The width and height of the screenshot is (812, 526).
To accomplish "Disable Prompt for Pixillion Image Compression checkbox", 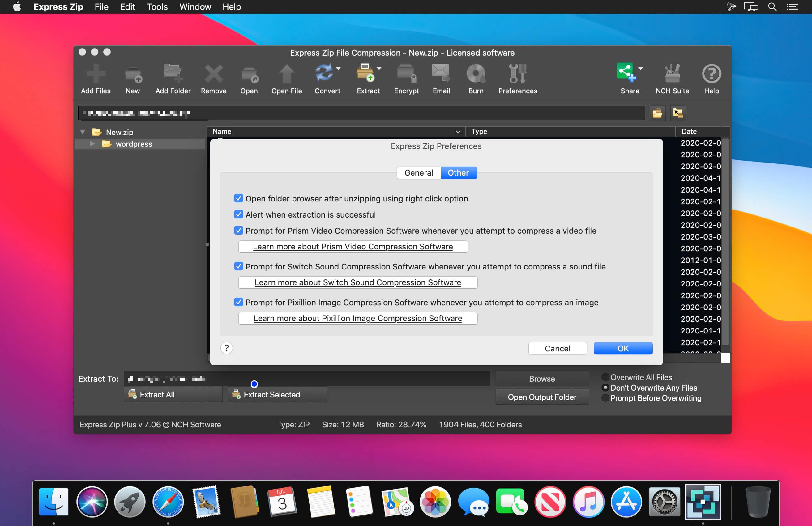I will tap(238, 302).
